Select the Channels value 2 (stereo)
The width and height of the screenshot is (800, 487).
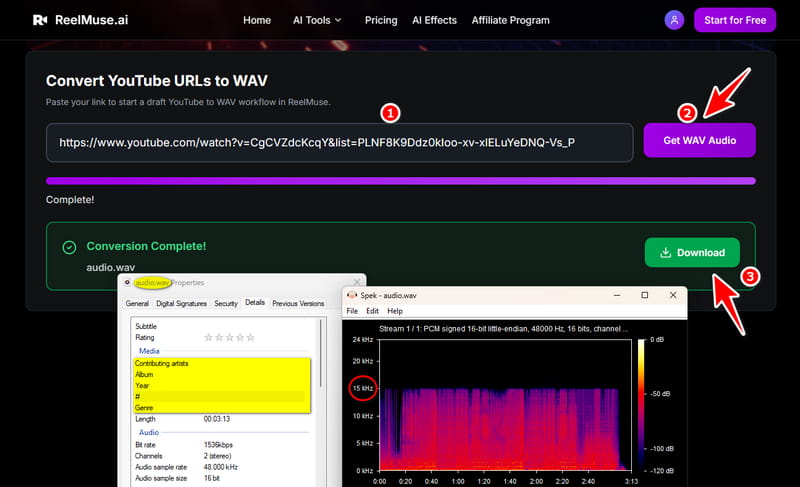pos(217,456)
